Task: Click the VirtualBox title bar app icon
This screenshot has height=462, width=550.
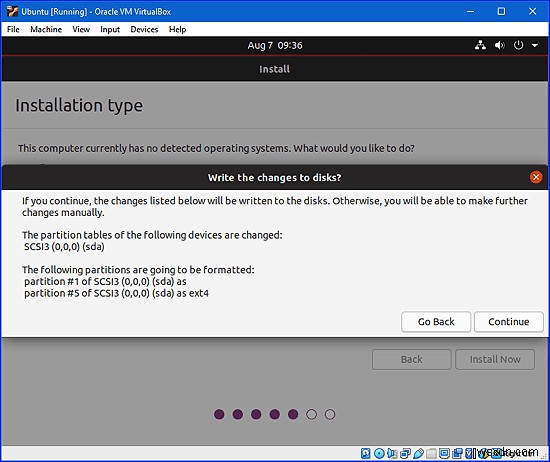Action: pyautogui.click(x=12, y=11)
